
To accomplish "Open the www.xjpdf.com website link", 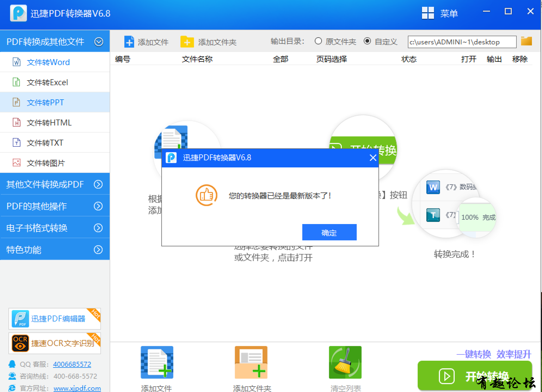I will click(77, 388).
